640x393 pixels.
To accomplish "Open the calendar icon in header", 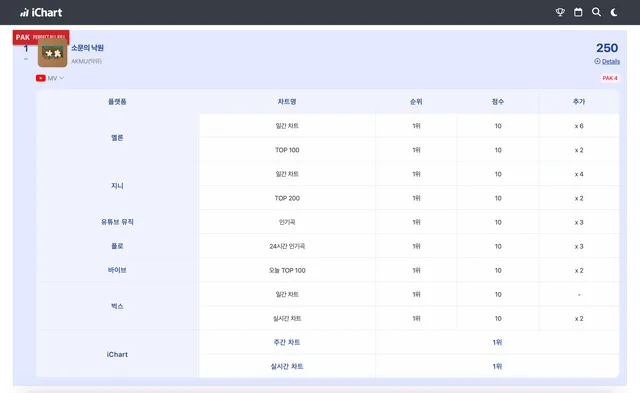I will click(578, 12).
